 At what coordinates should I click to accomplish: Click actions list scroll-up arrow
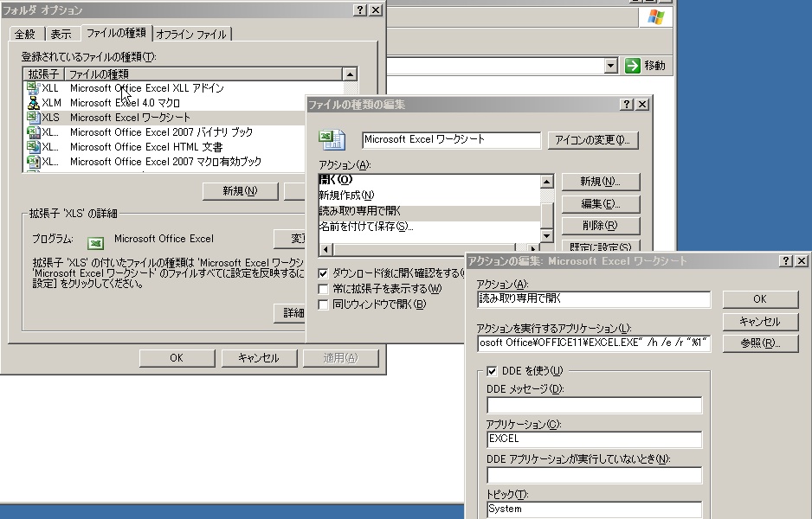(547, 181)
